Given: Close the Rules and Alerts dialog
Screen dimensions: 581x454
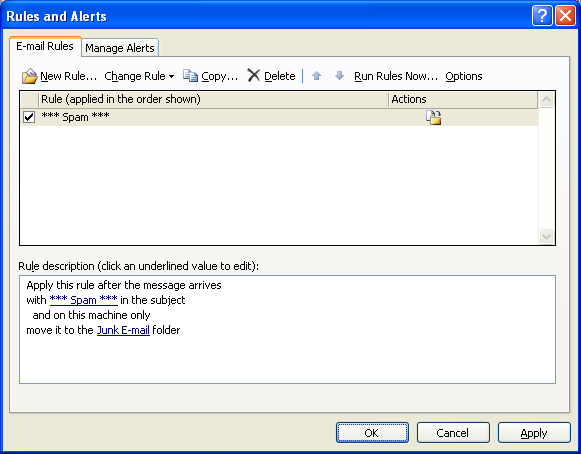Looking at the screenshot, I should (x=565, y=16).
